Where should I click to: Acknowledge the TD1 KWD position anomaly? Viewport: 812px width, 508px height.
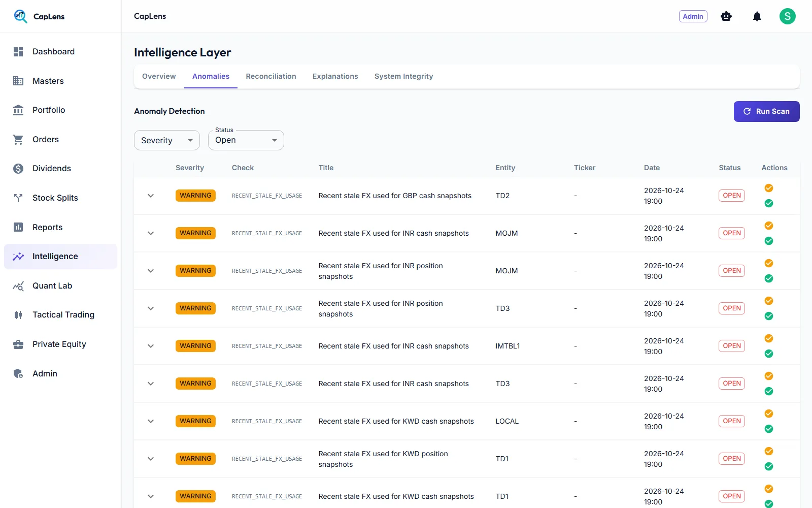(x=769, y=451)
